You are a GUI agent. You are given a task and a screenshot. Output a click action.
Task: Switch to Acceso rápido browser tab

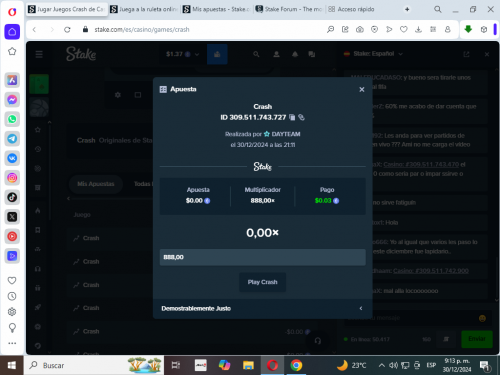(x=351, y=9)
